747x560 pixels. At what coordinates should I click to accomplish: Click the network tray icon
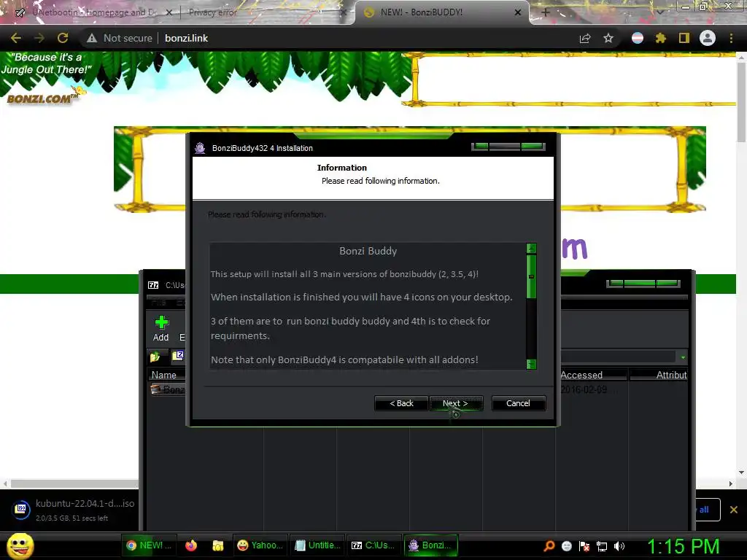click(x=602, y=545)
